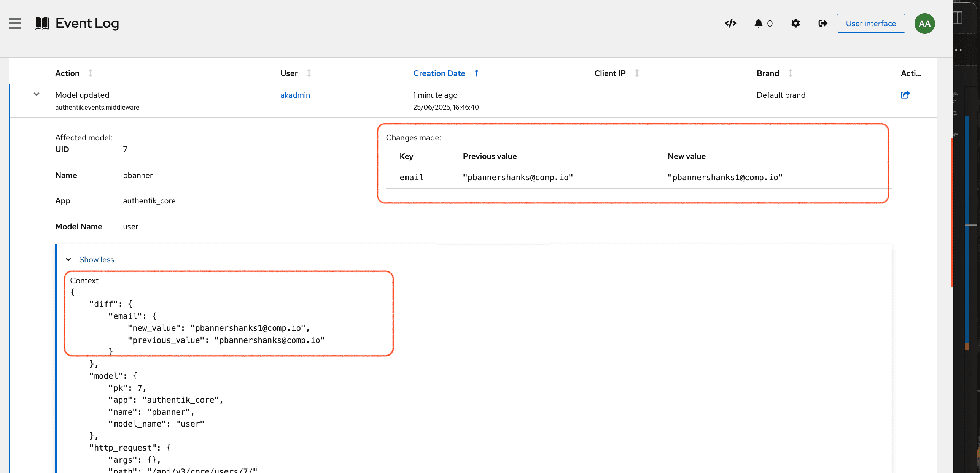Click the AA user avatar
Screen dimensions: 980x473
click(x=924, y=24)
